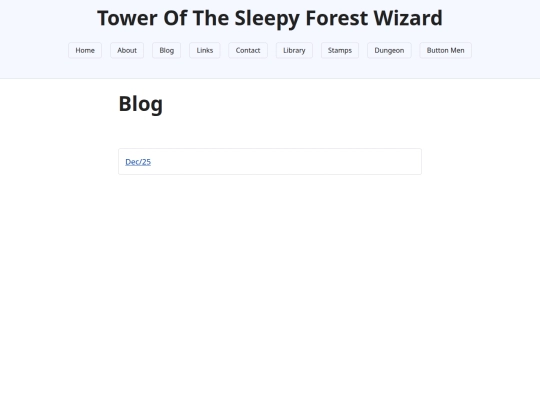
Task: Click the word The in the title
Action: 211,18
